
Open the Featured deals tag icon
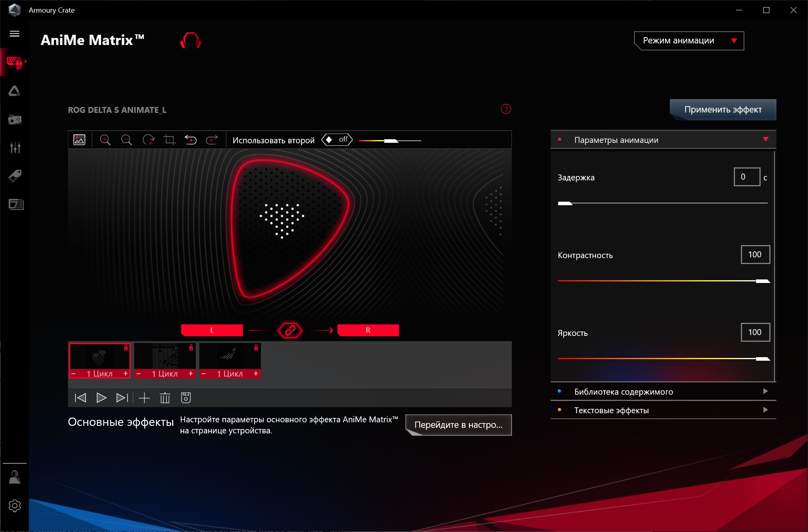[15, 176]
